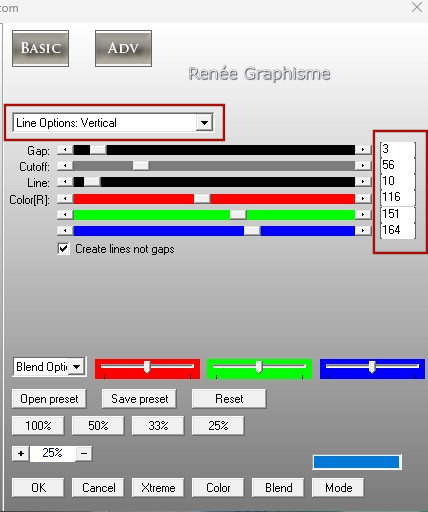Toggle the Create lines not gaps checkbox
Screen dimensions: 428x512
click(63, 249)
